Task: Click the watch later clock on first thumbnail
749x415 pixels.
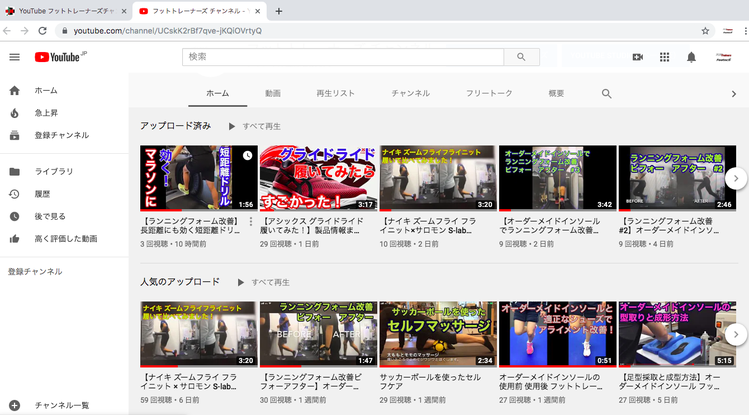Action: pos(247,156)
